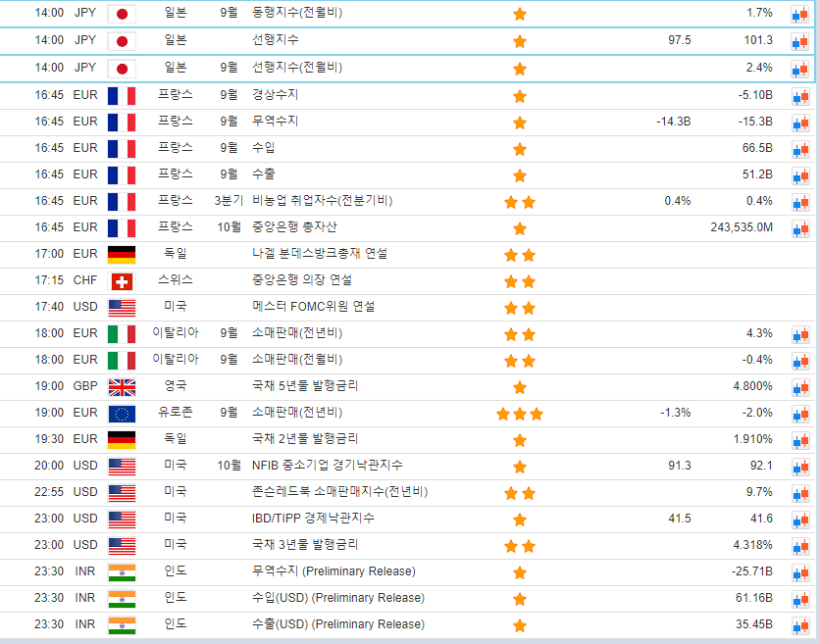Screen dimensions: 820x644
Task: Open the 수출(USD) (Preliminary Release) event
Action: (x=337, y=624)
